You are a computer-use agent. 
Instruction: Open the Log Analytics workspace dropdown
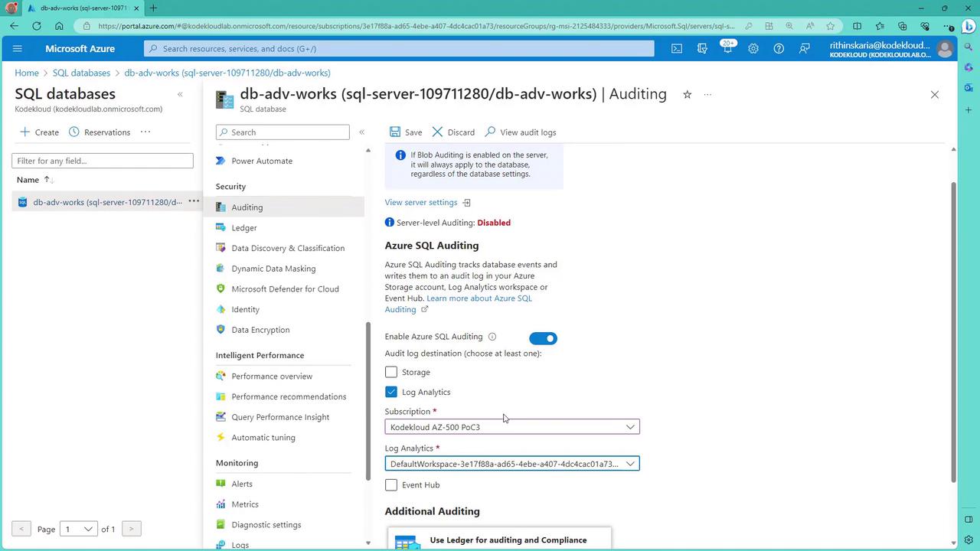coord(512,464)
